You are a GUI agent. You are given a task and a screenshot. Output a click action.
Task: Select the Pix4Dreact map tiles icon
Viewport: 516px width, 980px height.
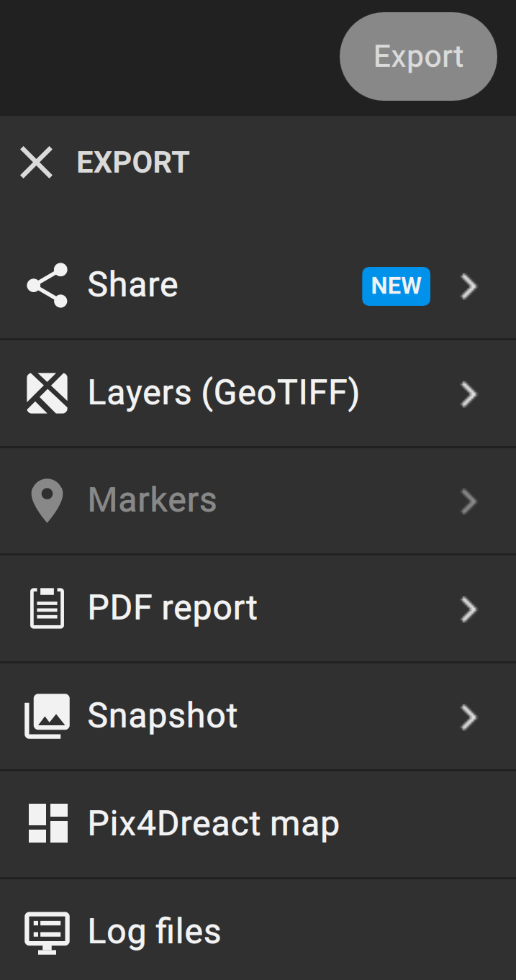[x=46, y=823]
